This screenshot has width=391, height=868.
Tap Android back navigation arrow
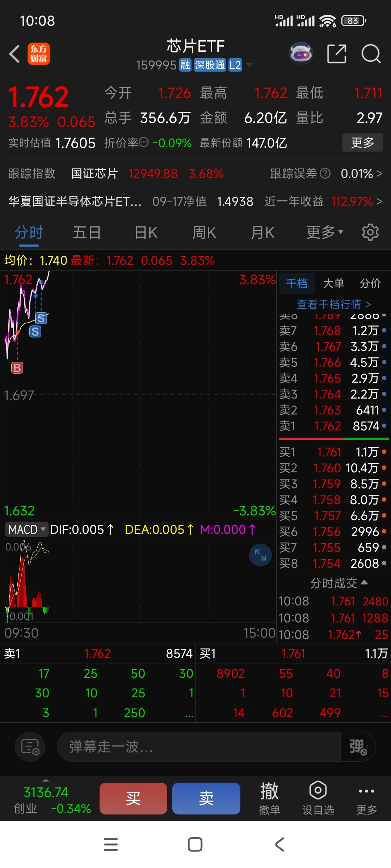click(x=280, y=844)
